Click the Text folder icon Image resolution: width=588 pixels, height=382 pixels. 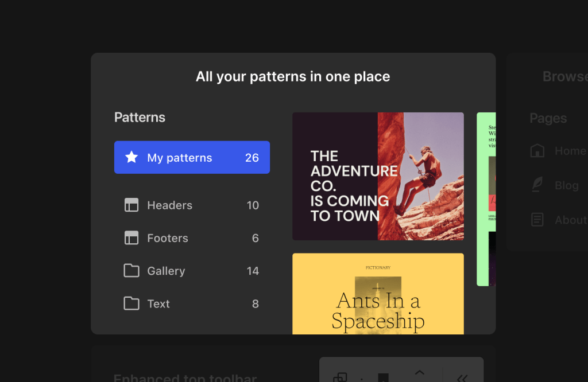131,303
